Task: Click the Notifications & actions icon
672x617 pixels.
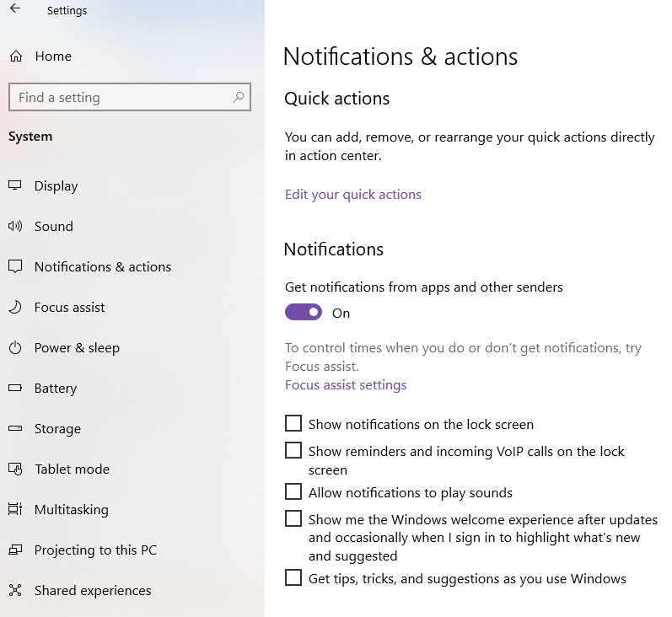Action: pos(15,266)
